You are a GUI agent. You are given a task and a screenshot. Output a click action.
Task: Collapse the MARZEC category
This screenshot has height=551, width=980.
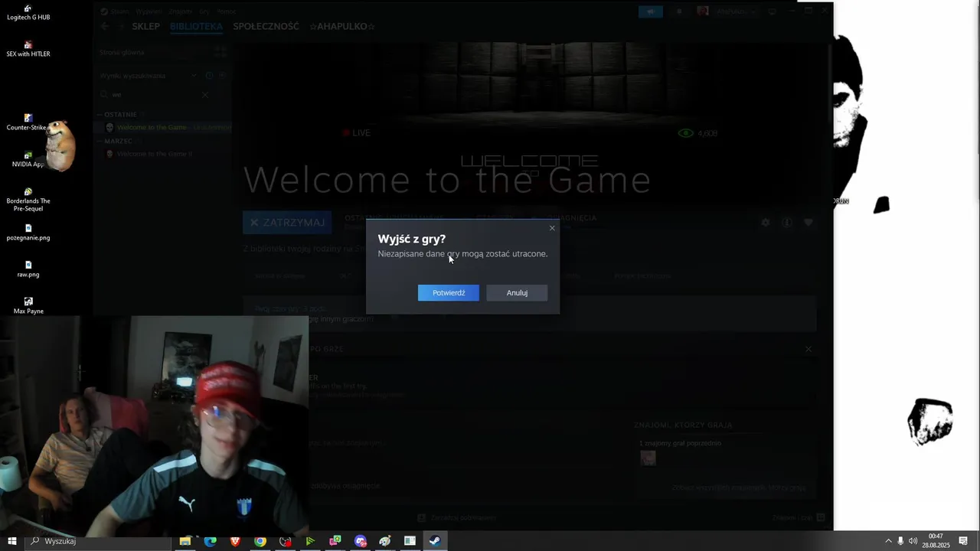[x=118, y=141]
